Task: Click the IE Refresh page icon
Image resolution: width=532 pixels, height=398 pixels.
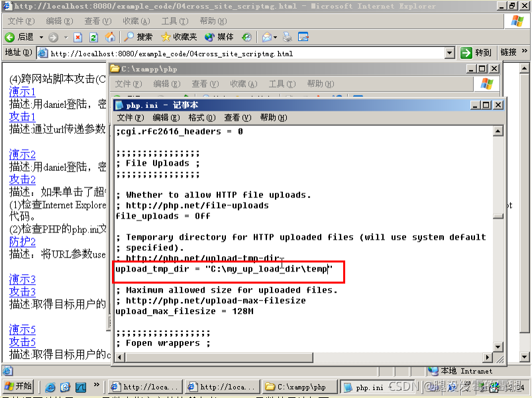Action: tap(93, 37)
